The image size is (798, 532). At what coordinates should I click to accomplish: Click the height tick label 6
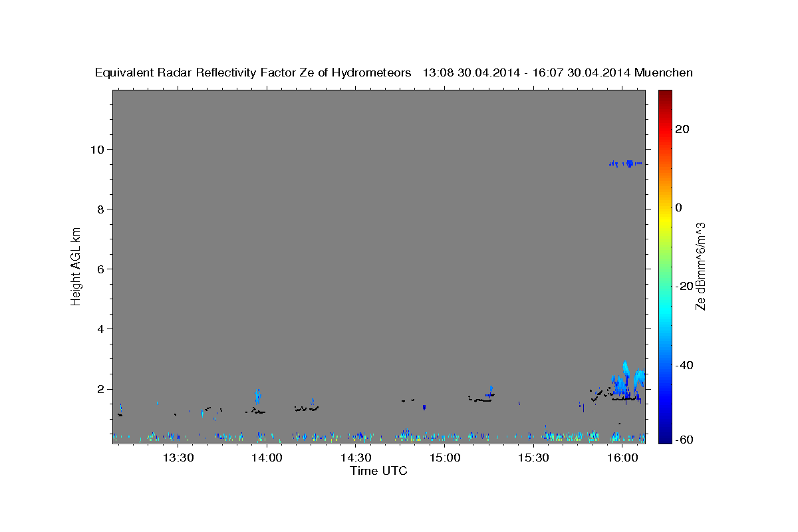coord(102,269)
